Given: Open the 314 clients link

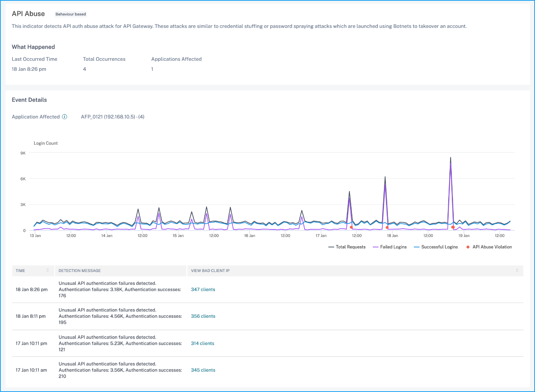Looking at the screenshot, I should [202, 343].
